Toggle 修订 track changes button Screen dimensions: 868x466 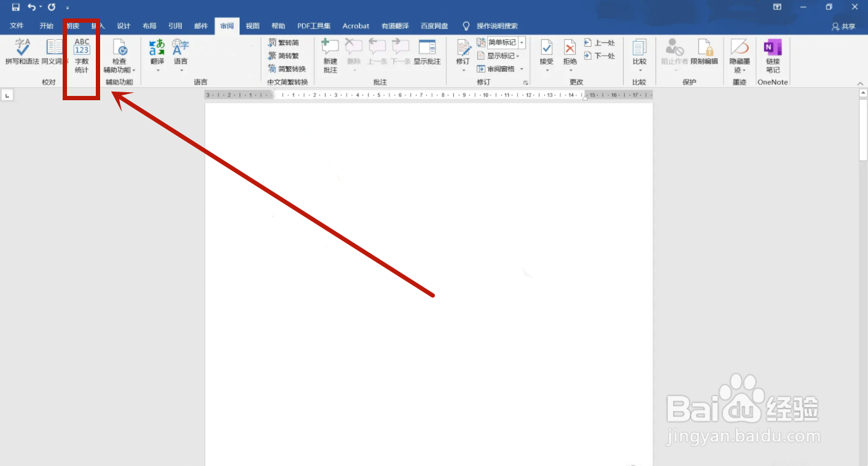tap(463, 52)
